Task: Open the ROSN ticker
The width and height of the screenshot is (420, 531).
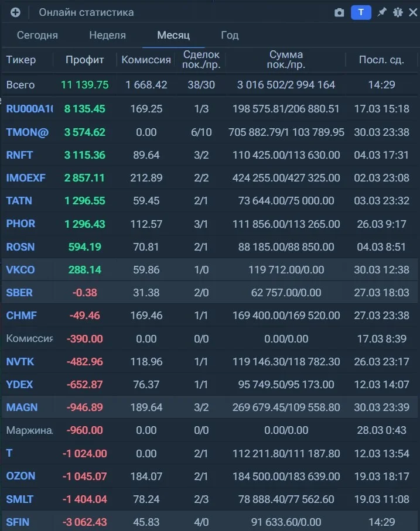Action: tap(21, 247)
